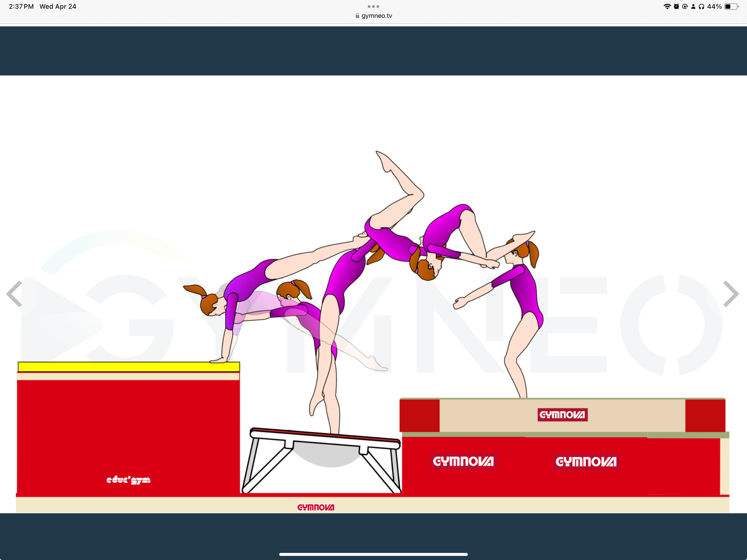
Task: Open the three-dot tab options menu
Action: (x=373, y=6)
